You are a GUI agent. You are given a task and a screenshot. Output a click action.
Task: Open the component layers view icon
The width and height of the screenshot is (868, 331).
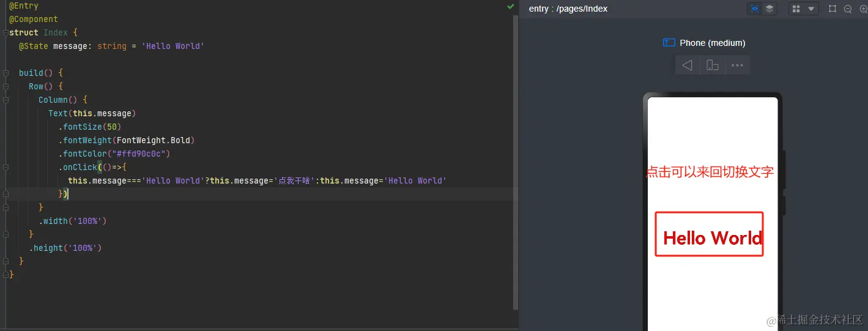point(770,9)
